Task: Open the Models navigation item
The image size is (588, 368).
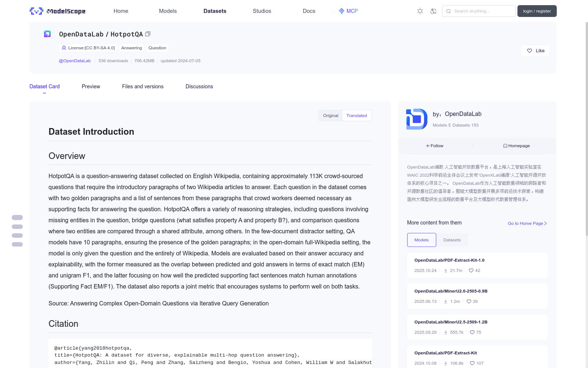Action: tap(168, 11)
